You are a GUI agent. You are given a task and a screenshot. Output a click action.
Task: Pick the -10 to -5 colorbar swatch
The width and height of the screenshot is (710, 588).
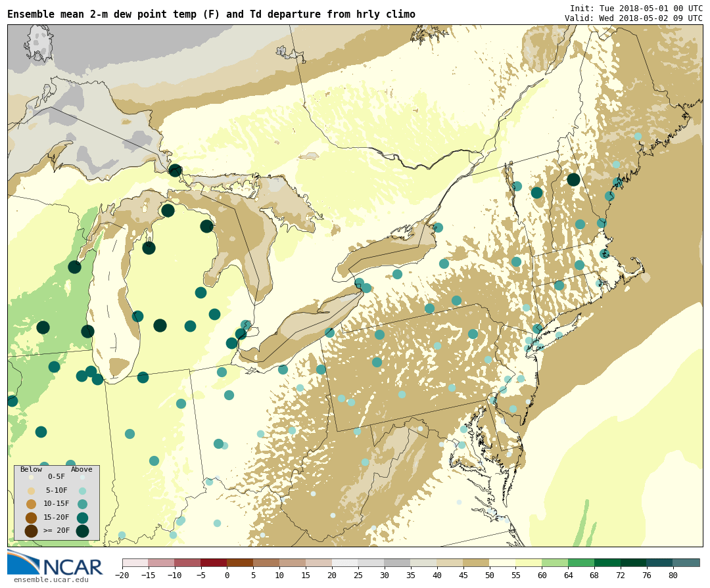coord(187,562)
